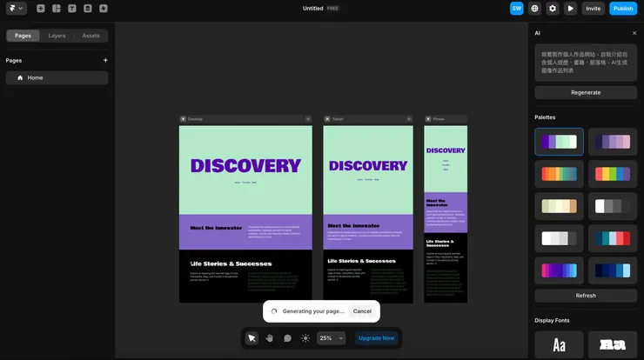
Task: Open the CMS database icon
Action: [x=88, y=8]
